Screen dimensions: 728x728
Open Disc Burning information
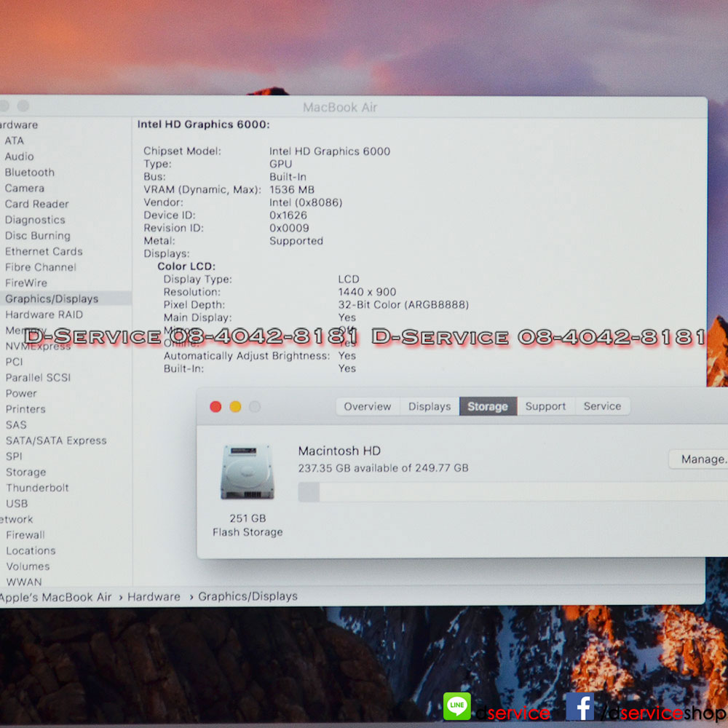(x=38, y=235)
